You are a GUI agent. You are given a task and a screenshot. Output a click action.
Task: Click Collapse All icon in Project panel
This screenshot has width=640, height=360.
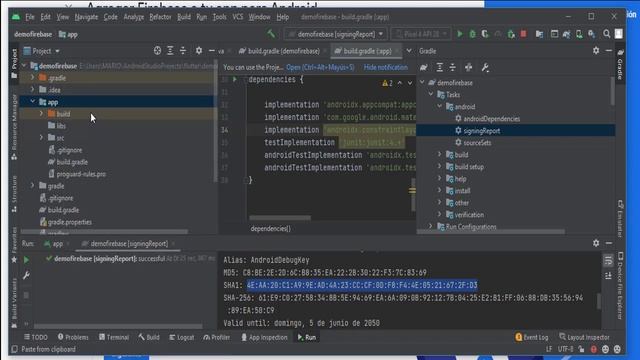[183, 51]
